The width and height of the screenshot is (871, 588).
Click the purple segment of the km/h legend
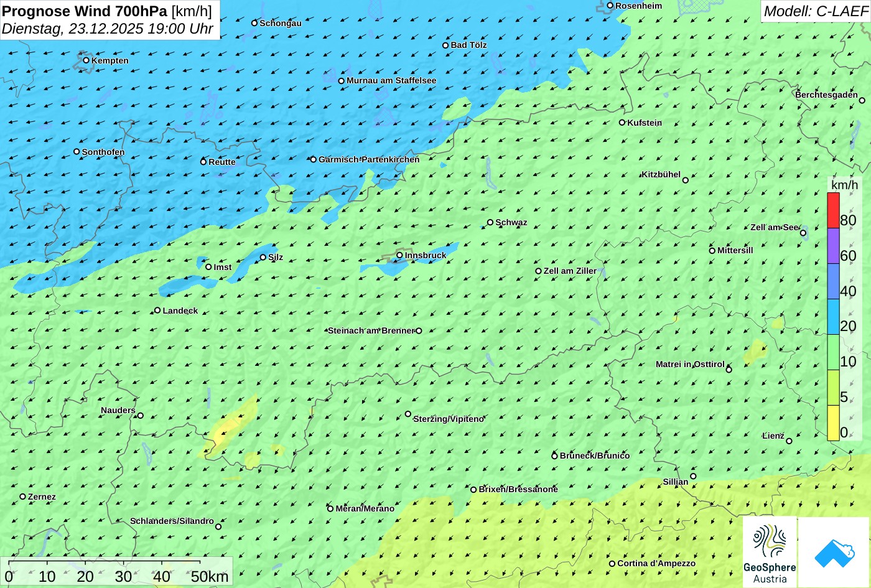(x=833, y=246)
